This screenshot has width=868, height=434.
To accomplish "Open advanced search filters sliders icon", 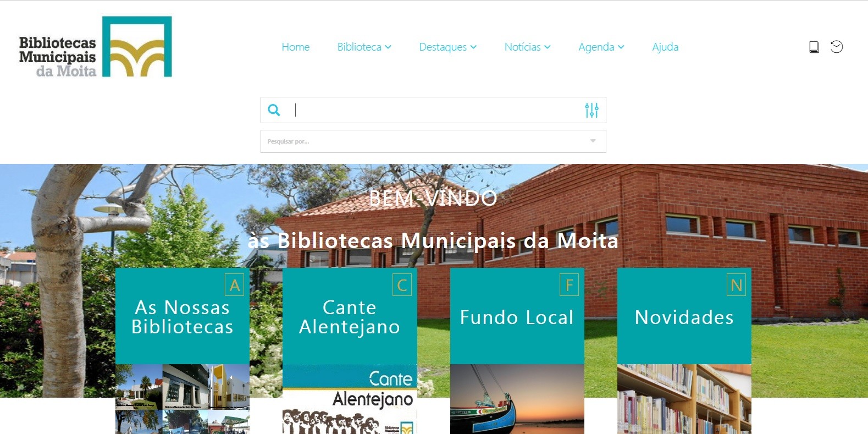I will coord(591,110).
